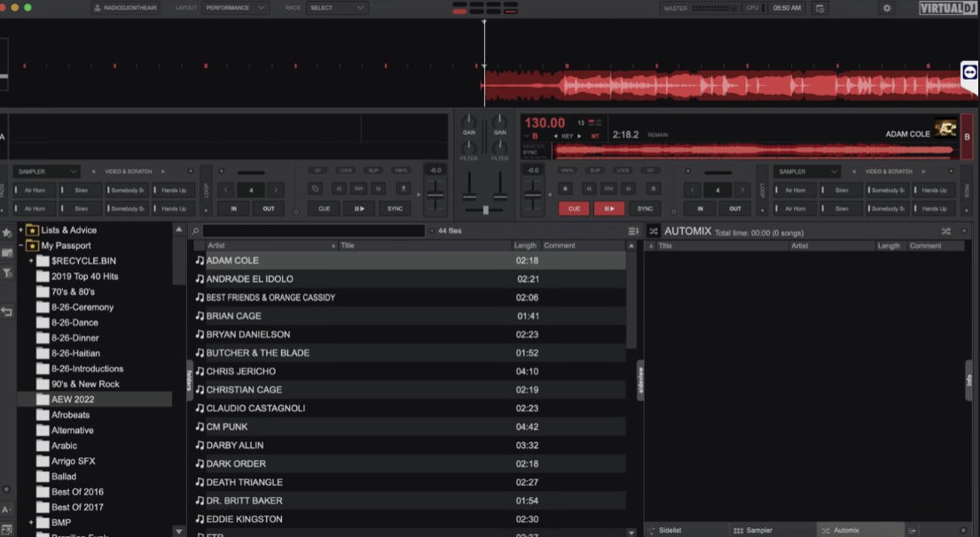Open the RACK SELECT dropdown

coord(337,8)
